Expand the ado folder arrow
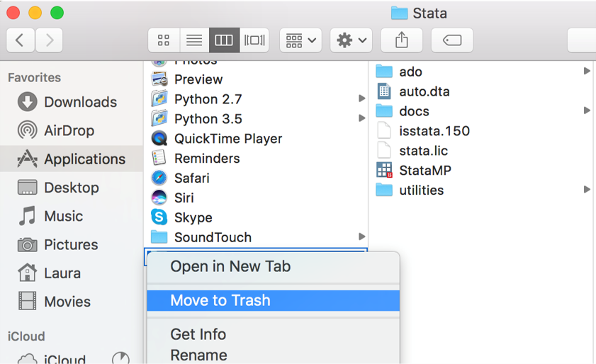596x364 pixels. click(587, 71)
